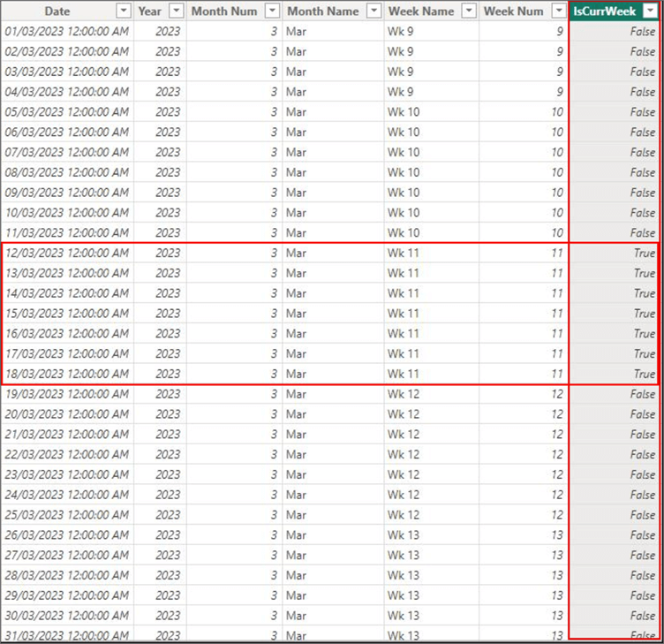Image resolution: width=664 pixels, height=644 pixels.
Task: Click the date cell 20/03/2023 12:00:00 AM
Action: (x=67, y=414)
